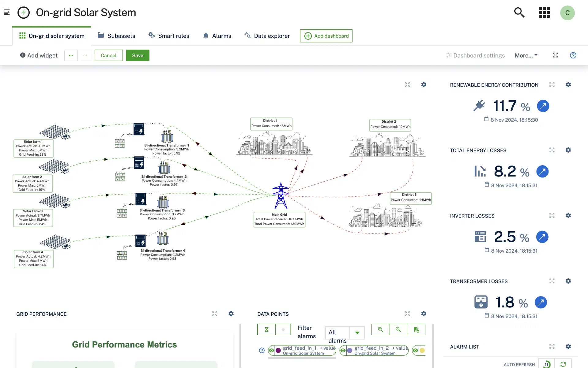Viewport: 588px width, 368px height.
Task: Toggle visibility eye of grid_feed_in_1 datapoint
Action: [x=272, y=351]
